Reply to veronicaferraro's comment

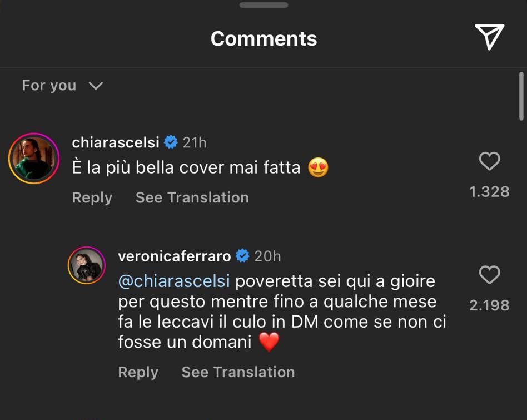click(x=138, y=372)
